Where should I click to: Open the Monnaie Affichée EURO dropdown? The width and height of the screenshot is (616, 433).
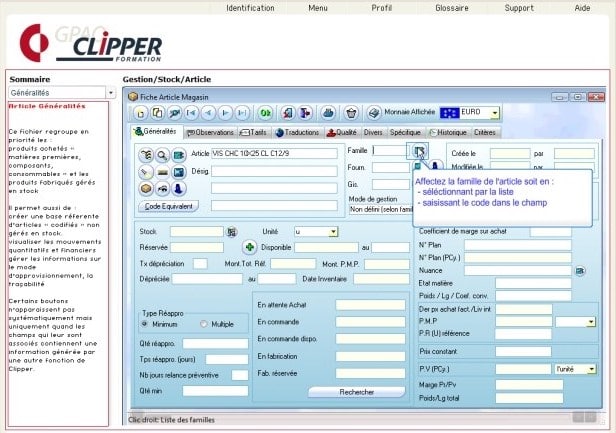point(495,113)
